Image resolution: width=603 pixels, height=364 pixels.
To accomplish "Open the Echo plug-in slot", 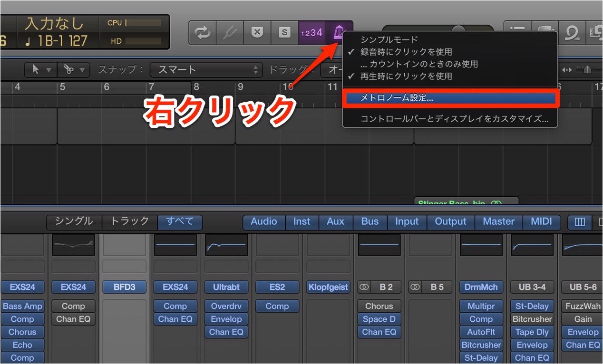I will [x=22, y=345].
